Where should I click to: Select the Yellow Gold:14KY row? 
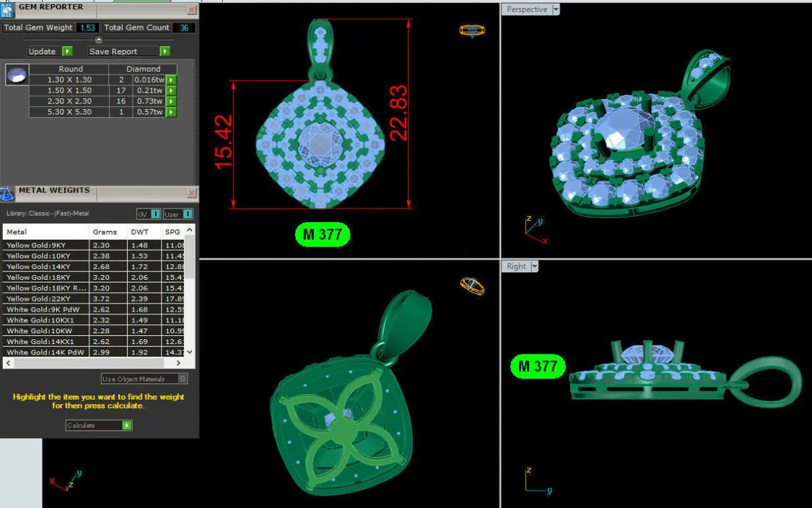(94, 267)
